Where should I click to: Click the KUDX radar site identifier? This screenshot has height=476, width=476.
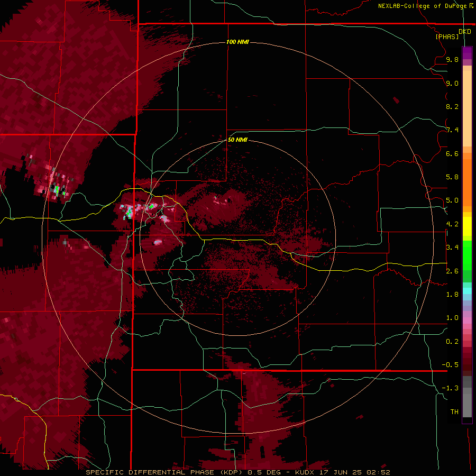[x=305, y=472]
